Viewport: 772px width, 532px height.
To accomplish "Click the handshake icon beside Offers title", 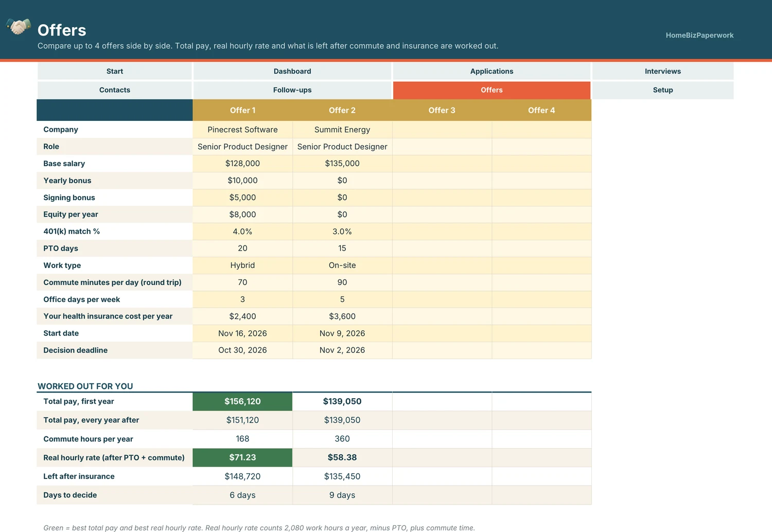I will click(x=19, y=27).
